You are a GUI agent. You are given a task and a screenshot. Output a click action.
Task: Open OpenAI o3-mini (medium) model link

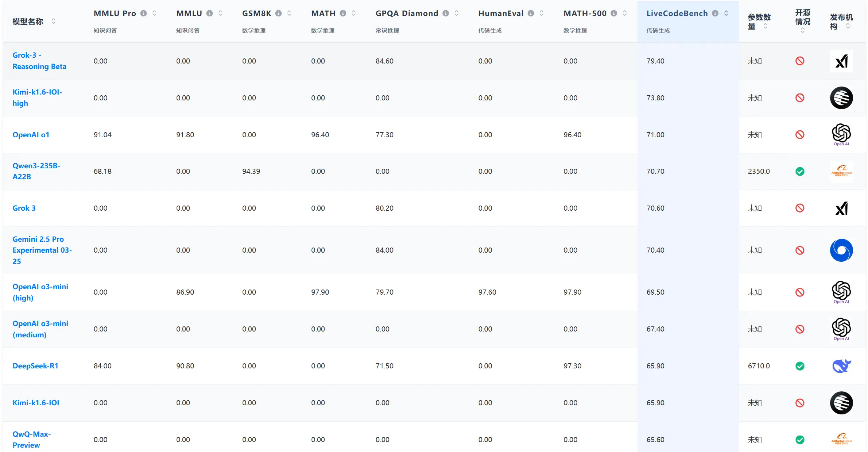click(x=40, y=329)
